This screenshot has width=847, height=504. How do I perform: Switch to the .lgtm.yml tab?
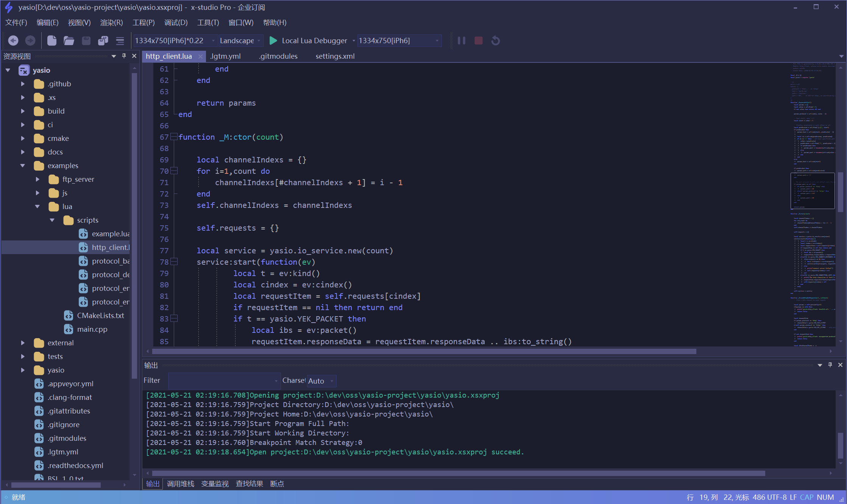(x=225, y=56)
